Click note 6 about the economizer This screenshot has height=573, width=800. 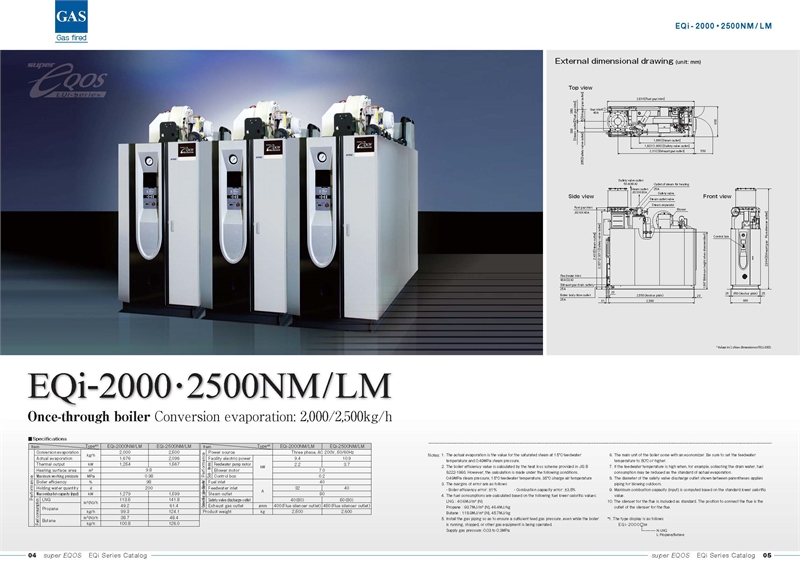[683, 457]
